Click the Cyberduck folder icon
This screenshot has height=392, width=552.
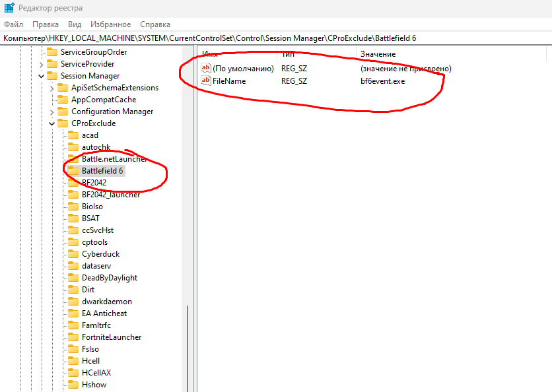[73, 253]
